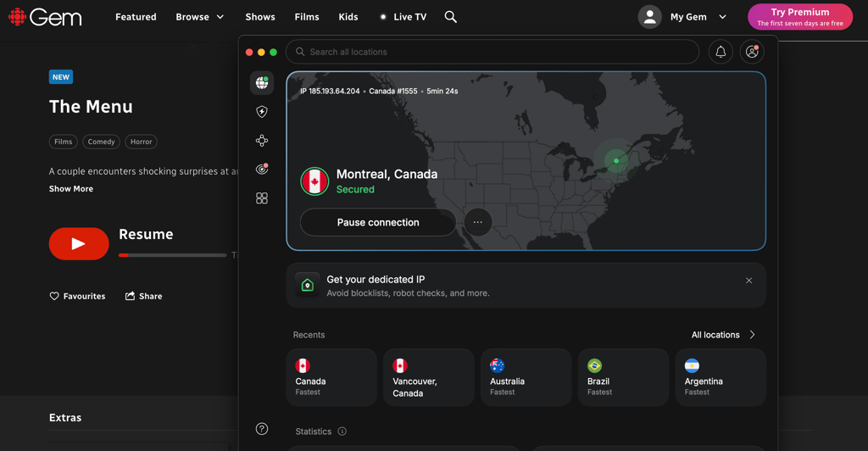Click the Gem search magnifier icon
The width and height of the screenshot is (868, 451).
tap(451, 17)
